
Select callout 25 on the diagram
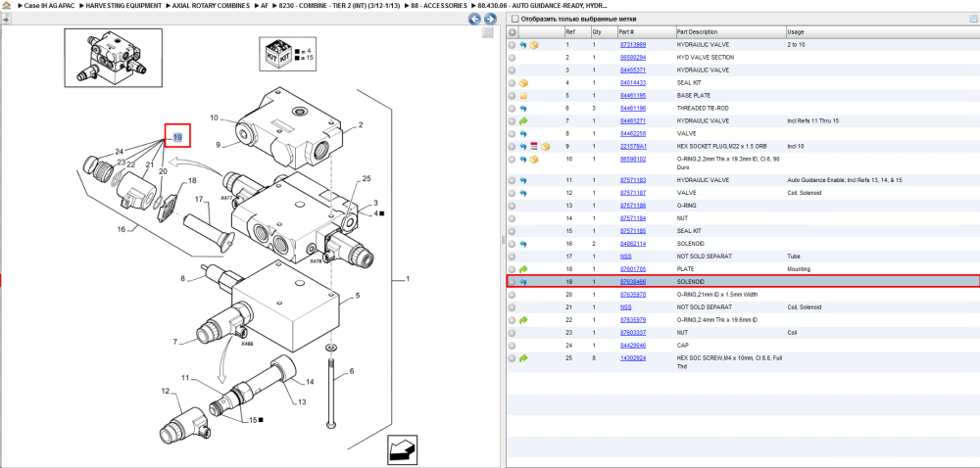[x=367, y=178]
